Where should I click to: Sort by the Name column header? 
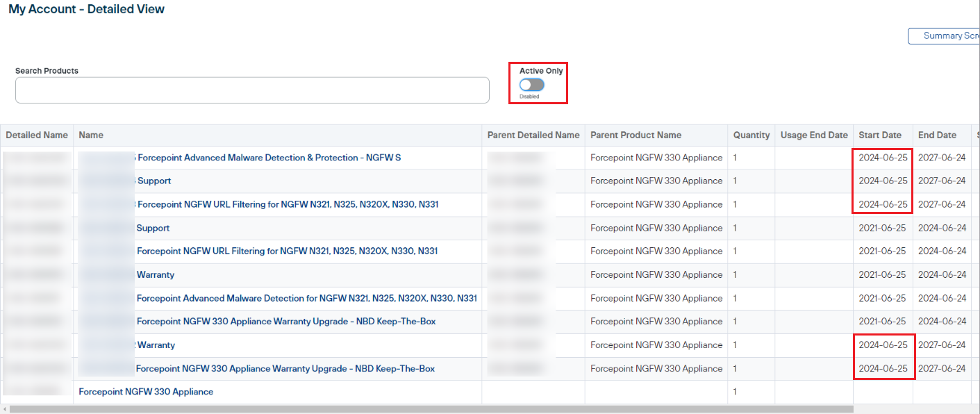coord(91,135)
